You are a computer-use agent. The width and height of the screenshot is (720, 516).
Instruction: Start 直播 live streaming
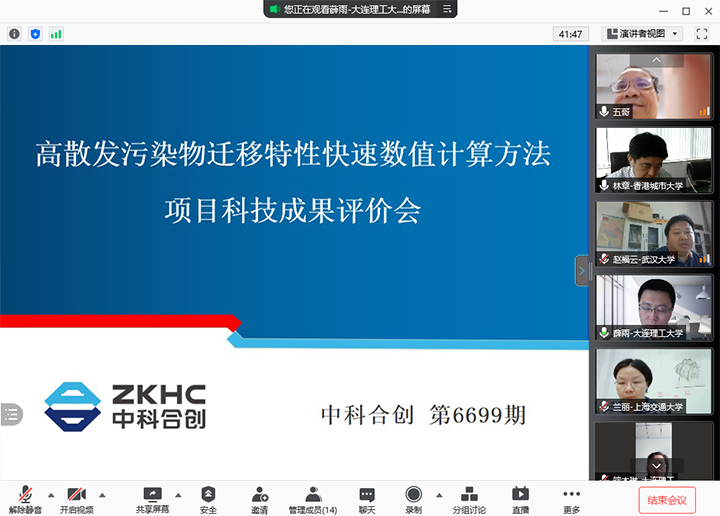520,499
